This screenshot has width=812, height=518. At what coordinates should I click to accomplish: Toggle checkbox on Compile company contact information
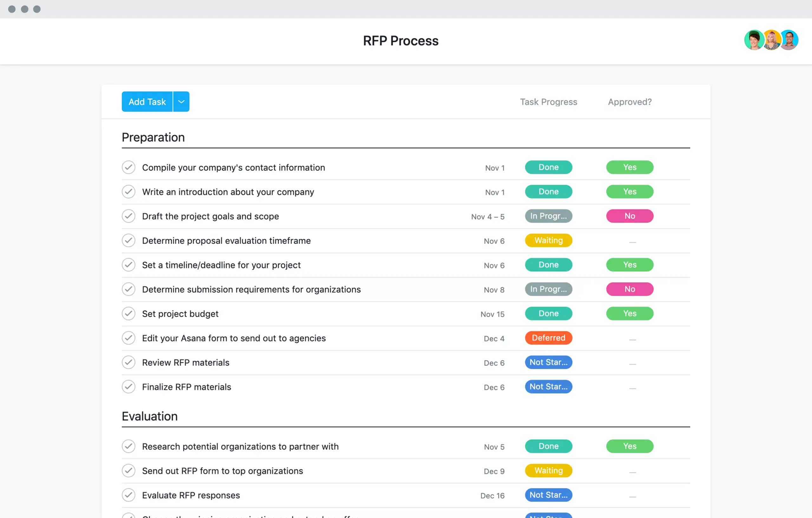(x=128, y=168)
